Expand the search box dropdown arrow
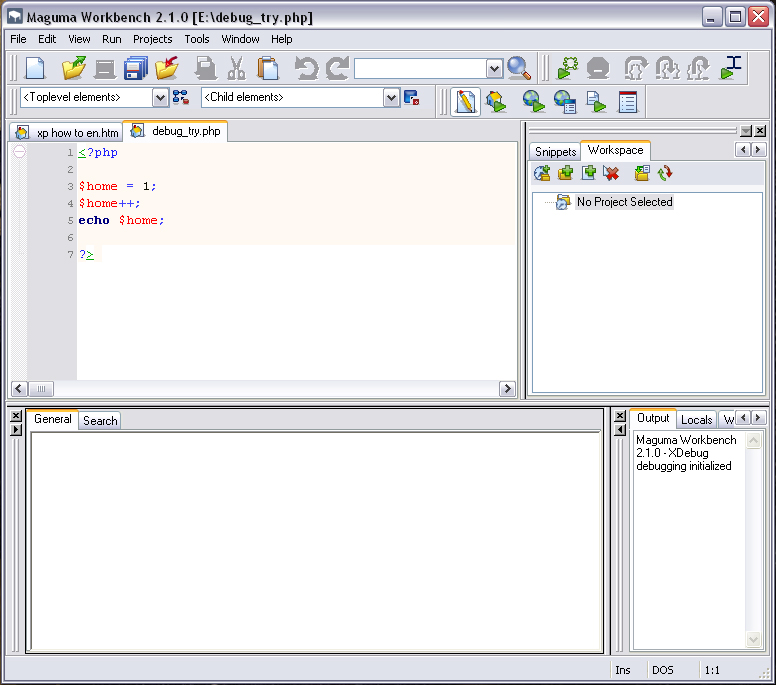Viewport: 776px width, 685px height. [494, 68]
